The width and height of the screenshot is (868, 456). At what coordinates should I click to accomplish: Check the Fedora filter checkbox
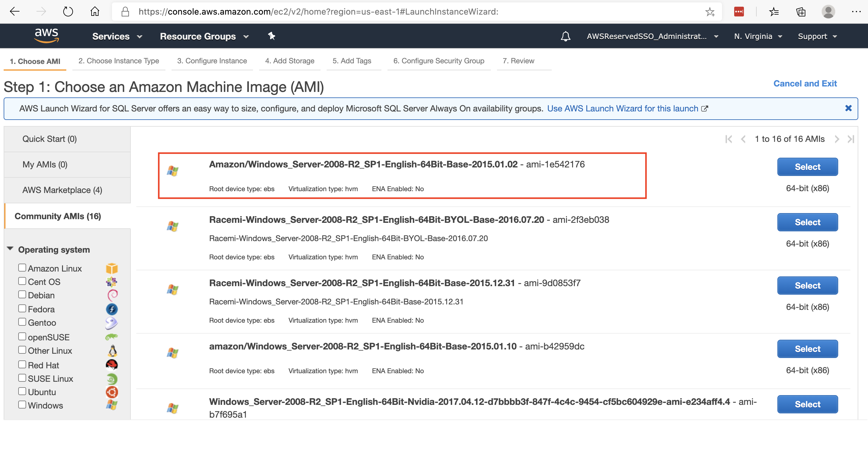22,308
